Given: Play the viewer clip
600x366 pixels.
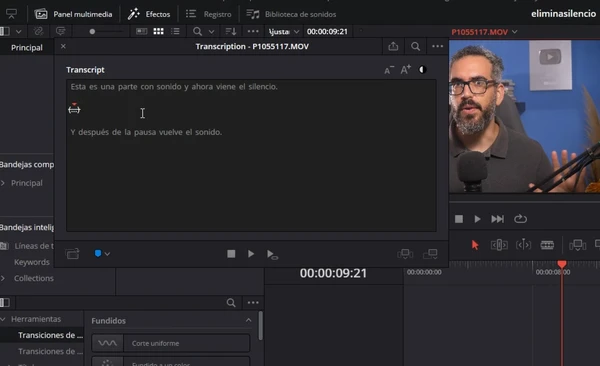Looking at the screenshot, I should coord(477,219).
